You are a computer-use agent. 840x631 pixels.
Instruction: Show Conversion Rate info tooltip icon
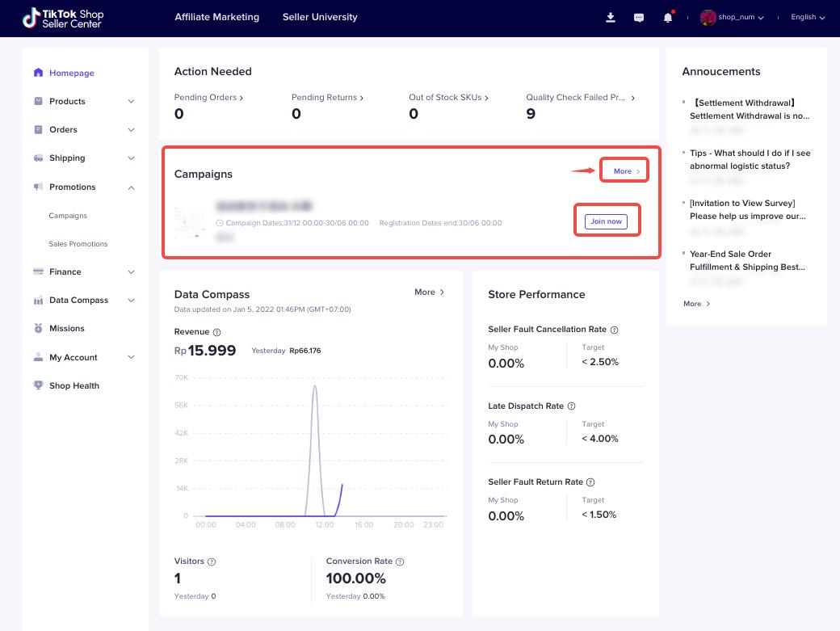coord(400,562)
